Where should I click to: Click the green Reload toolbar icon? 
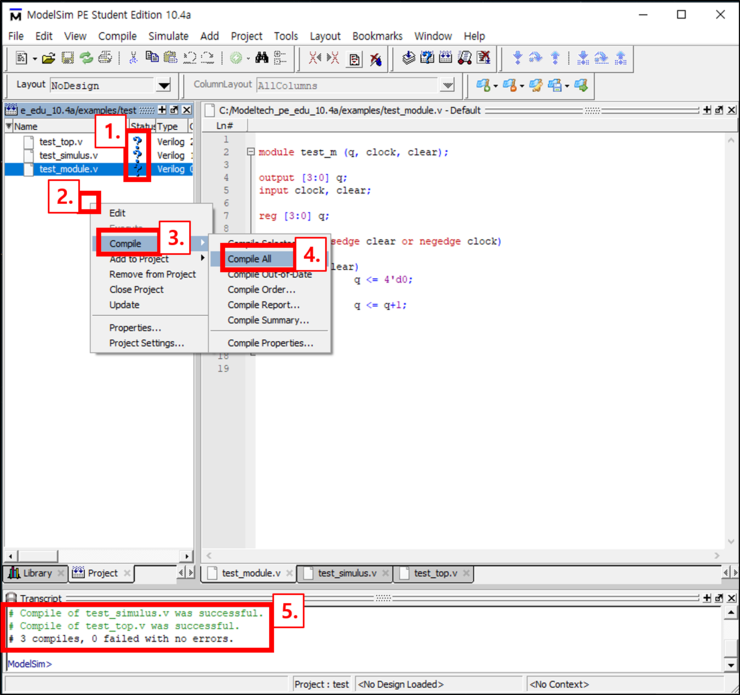click(86, 58)
